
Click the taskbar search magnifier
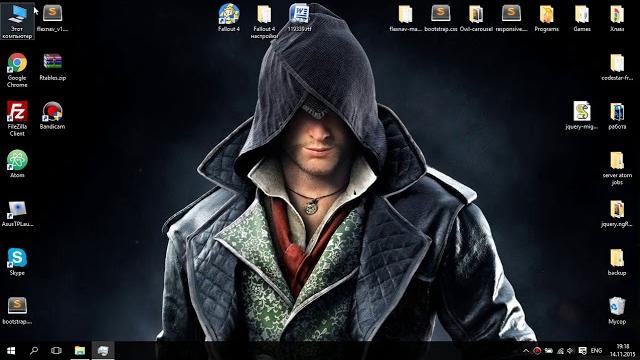click(x=34, y=351)
